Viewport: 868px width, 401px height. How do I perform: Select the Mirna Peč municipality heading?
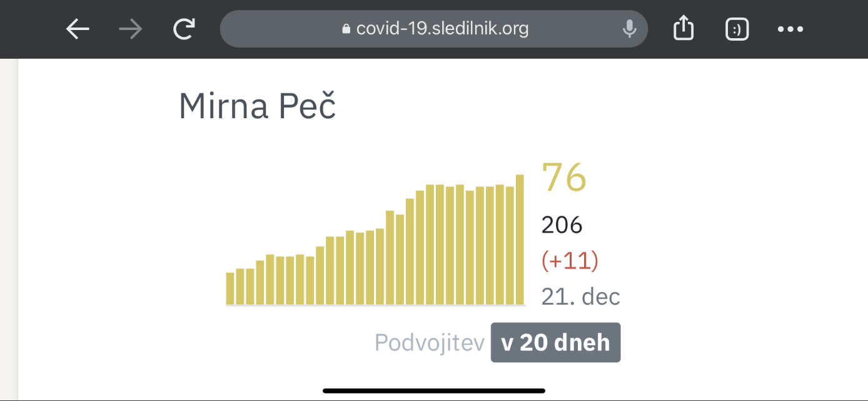(x=257, y=106)
